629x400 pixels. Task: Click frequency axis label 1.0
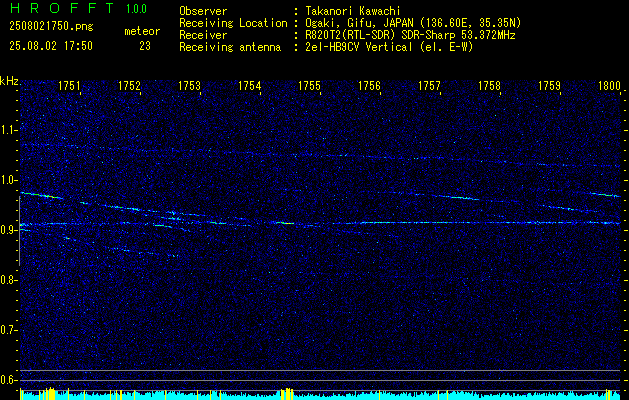click(x=9, y=180)
